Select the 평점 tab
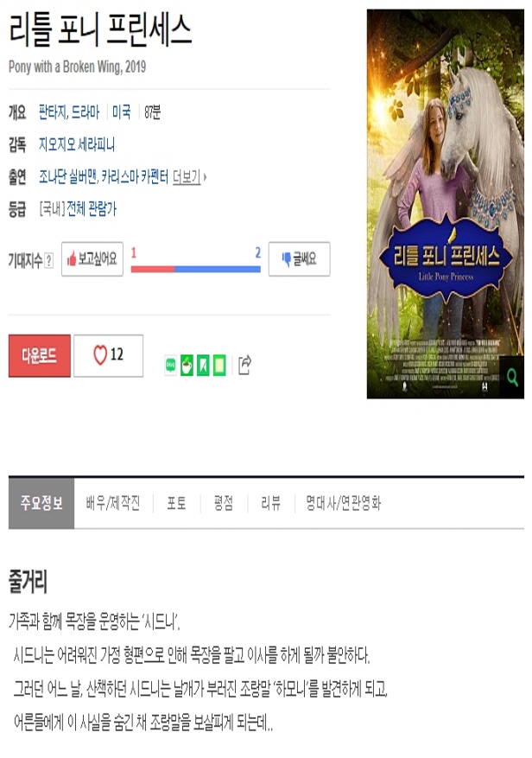 click(224, 503)
